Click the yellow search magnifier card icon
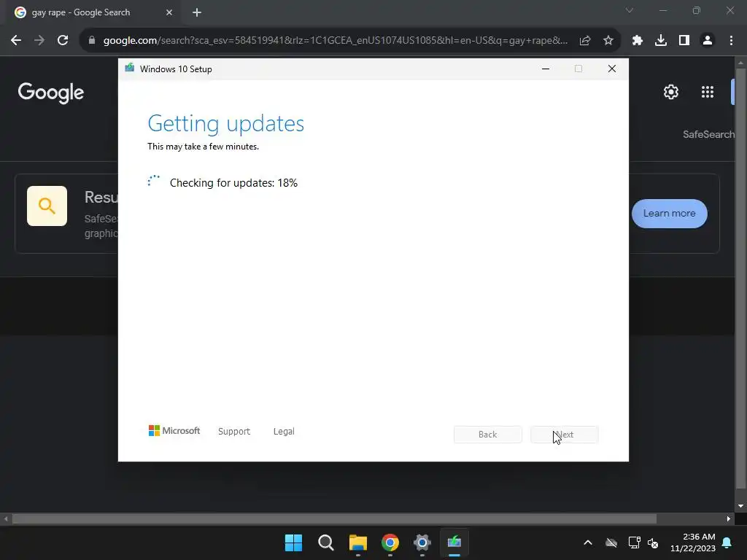This screenshot has width=747, height=560. coord(47,206)
